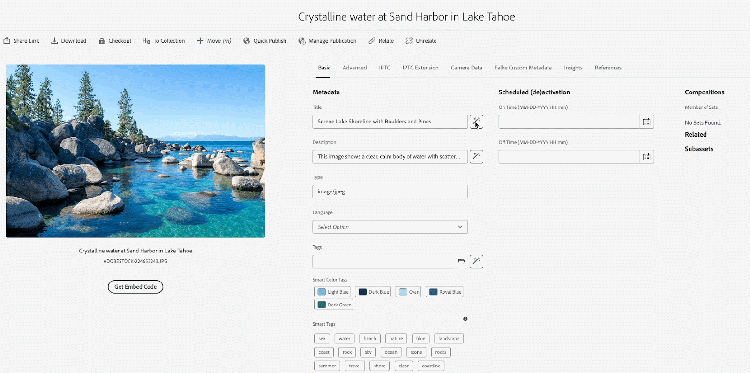
Task: Open Manage Publication from toolbar
Action: tap(328, 41)
